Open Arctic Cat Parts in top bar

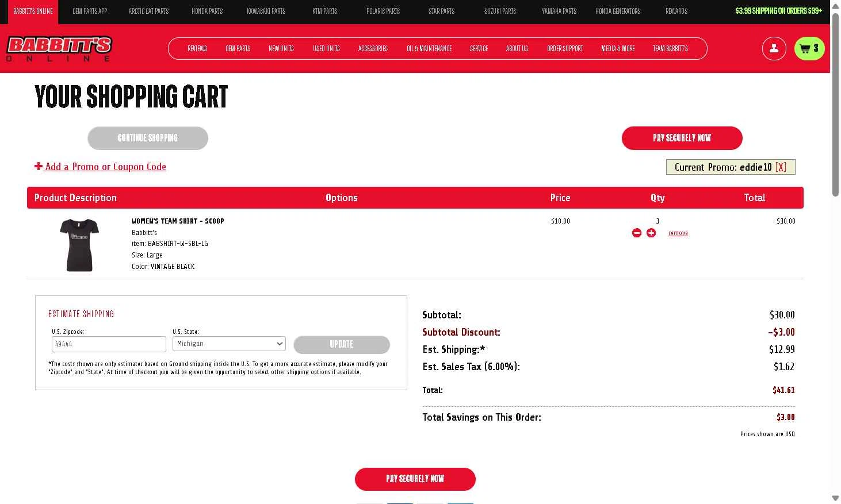(x=148, y=11)
